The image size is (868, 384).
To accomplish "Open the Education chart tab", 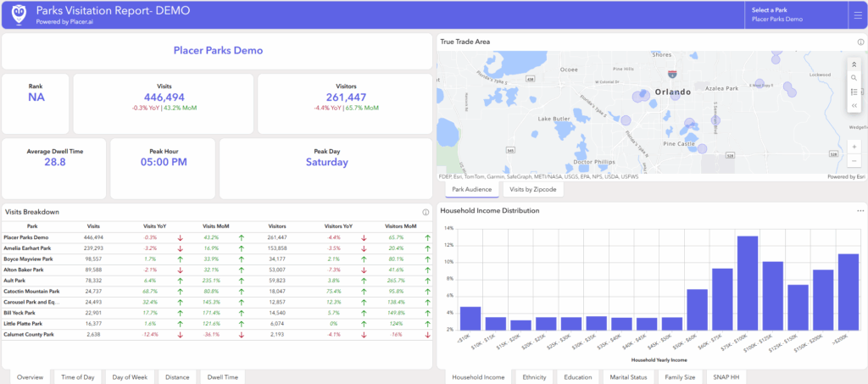I will [578, 377].
